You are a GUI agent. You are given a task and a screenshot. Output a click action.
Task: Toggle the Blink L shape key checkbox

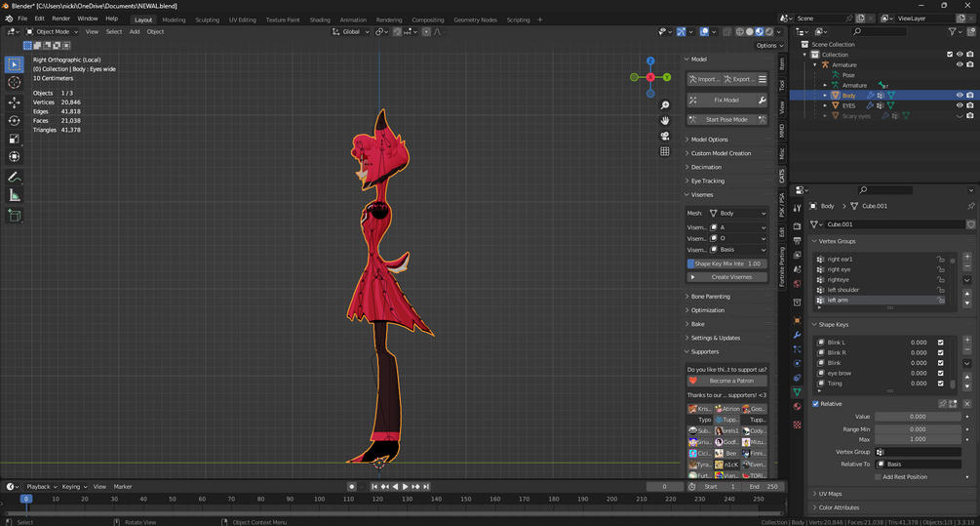point(941,343)
